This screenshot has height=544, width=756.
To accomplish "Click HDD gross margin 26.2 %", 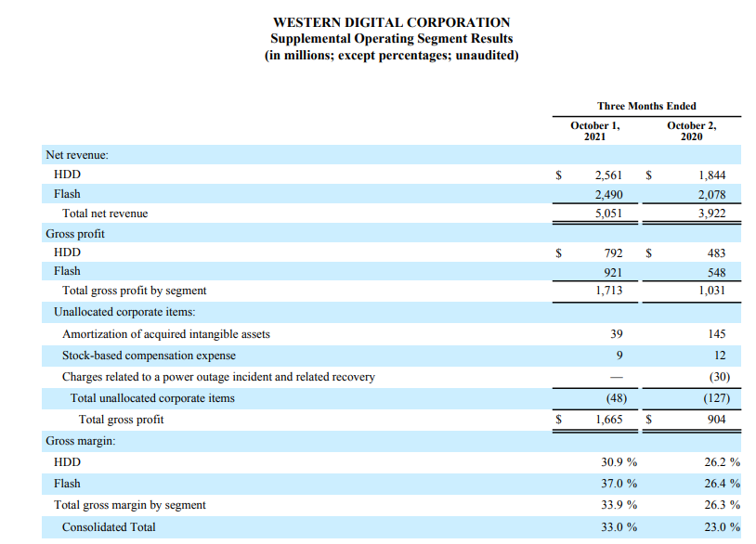I will pyautogui.click(x=722, y=462).
